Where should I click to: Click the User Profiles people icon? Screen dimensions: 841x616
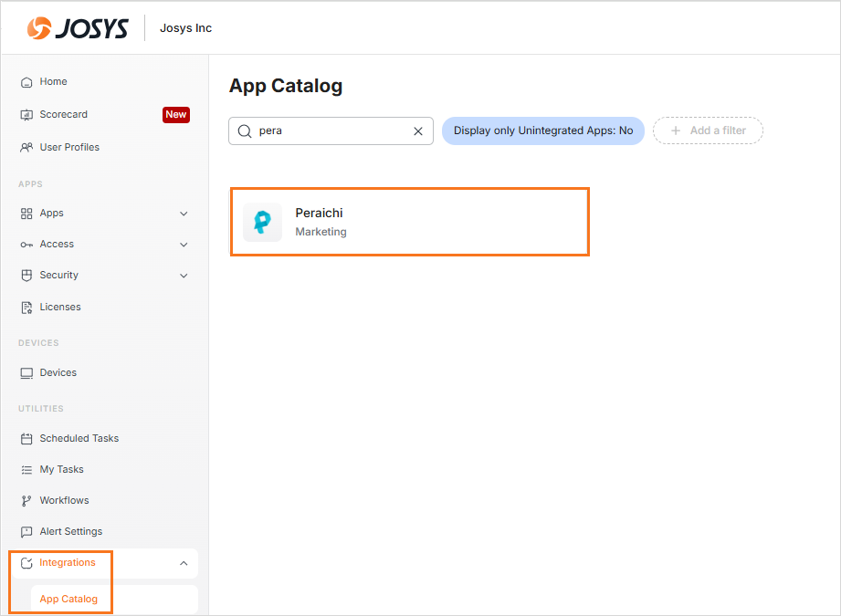tap(26, 148)
